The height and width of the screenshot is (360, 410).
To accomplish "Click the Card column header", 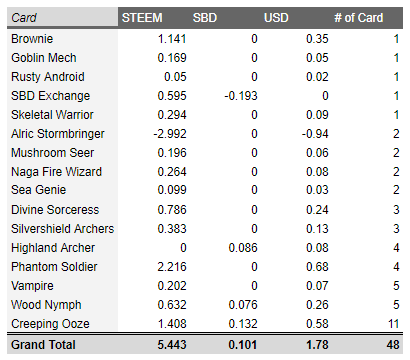I will click(24, 17).
